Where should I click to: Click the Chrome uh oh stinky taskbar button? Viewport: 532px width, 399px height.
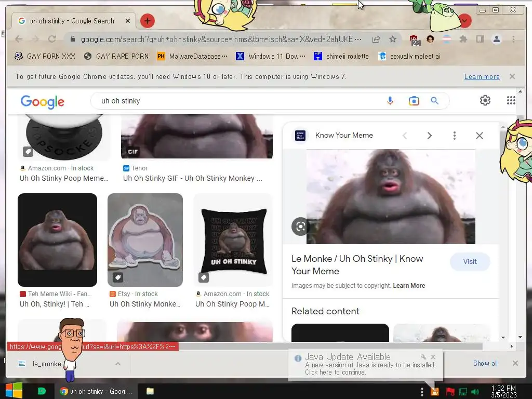click(x=96, y=391)
